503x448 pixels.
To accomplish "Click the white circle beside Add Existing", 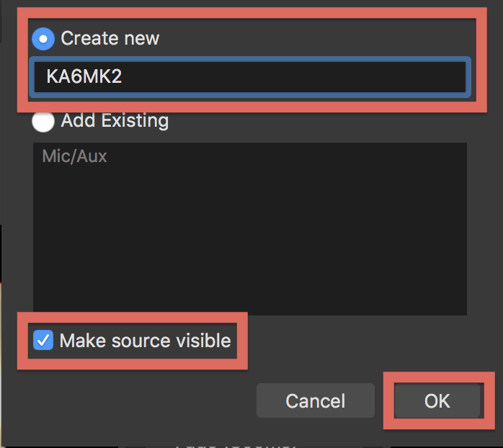I will tap(43, 121).
